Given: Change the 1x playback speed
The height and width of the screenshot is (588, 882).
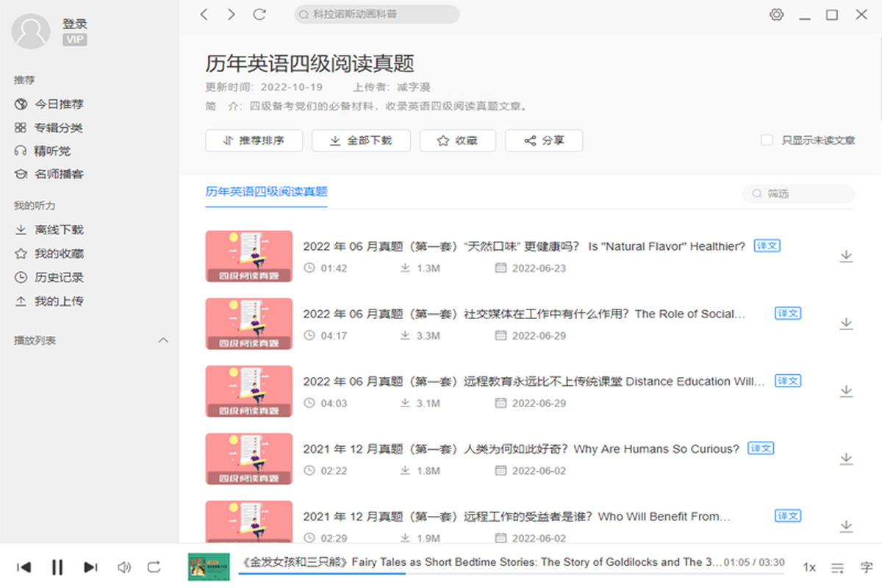Looking at the screenshot, I should [x=808, y=567].
